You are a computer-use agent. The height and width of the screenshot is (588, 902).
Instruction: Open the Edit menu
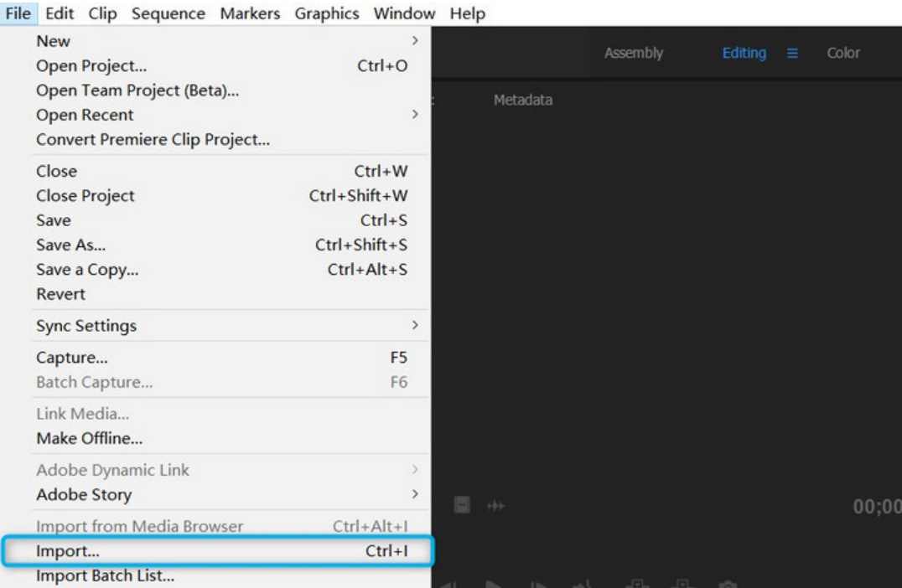pos(60,13)
